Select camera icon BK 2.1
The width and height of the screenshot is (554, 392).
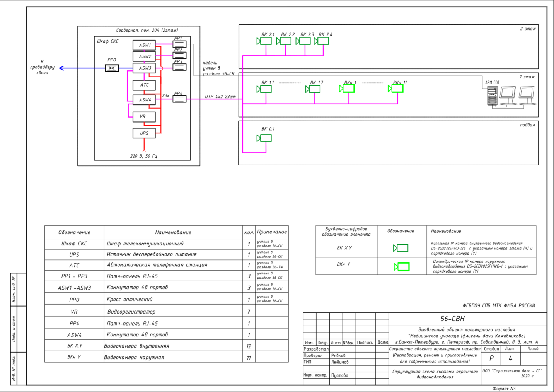264,41
